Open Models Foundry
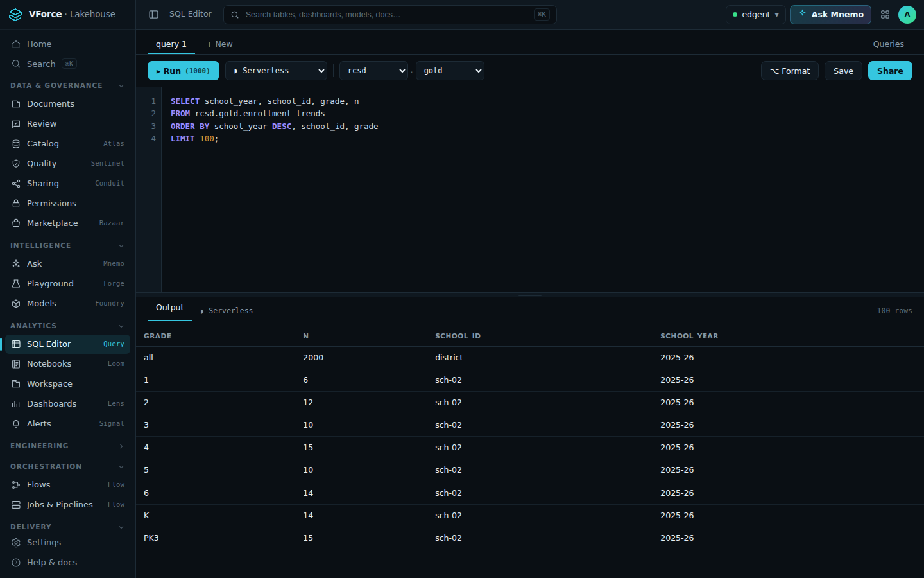The width and height of the screenshot is (924, 578). 67,303
